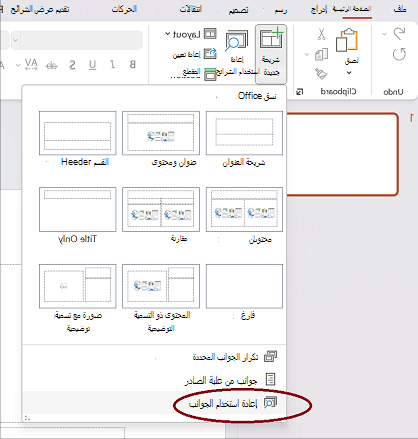The image size is (418, 439).
Task: Toggle text Shadow formatting
Action: (x=72, y=65)
